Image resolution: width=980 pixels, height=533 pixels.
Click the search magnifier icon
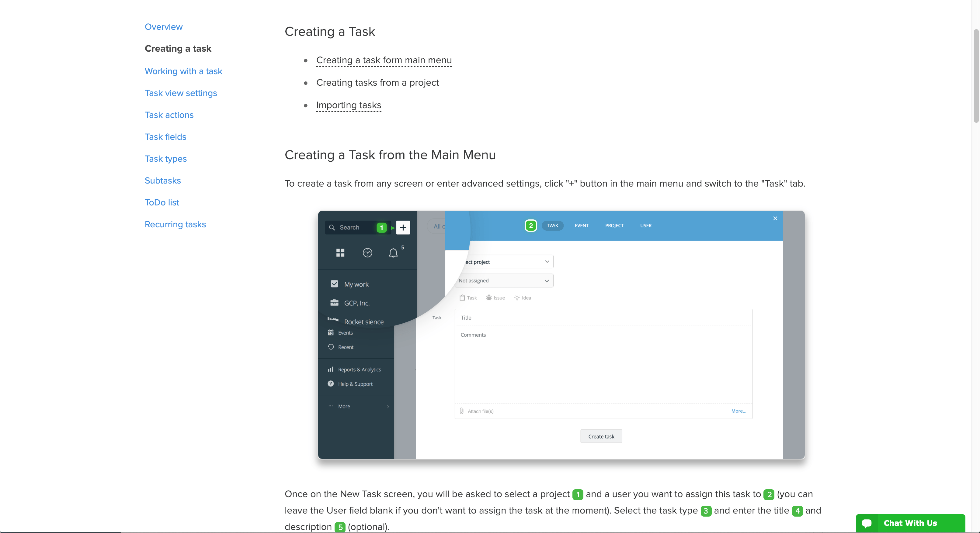coord(332,227)
